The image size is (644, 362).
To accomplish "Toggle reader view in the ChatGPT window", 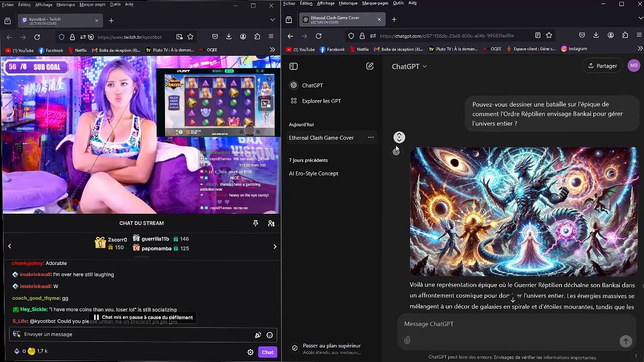I will tap(537, 36).
